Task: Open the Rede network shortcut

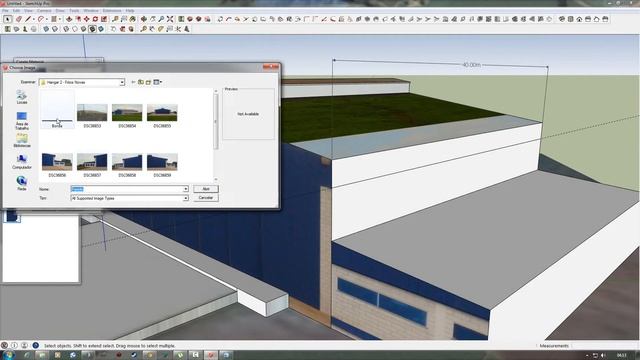Action: click(x=22, y=183)
